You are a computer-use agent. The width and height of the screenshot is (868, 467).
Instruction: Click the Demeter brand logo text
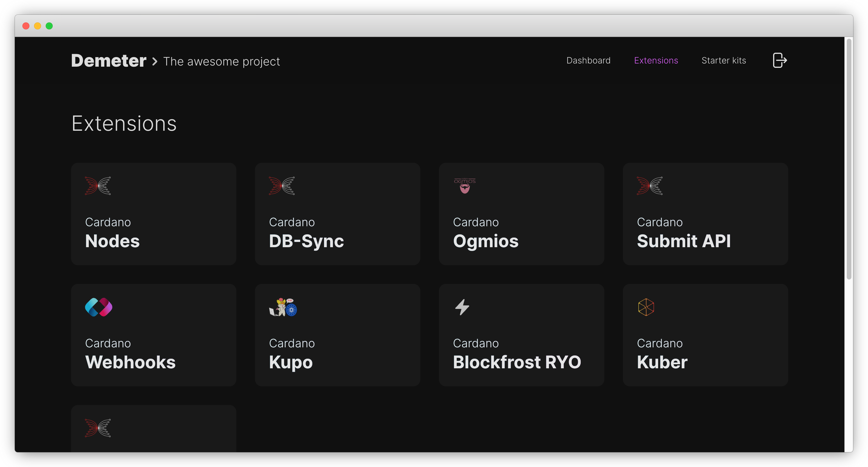[x=109, y=61]
